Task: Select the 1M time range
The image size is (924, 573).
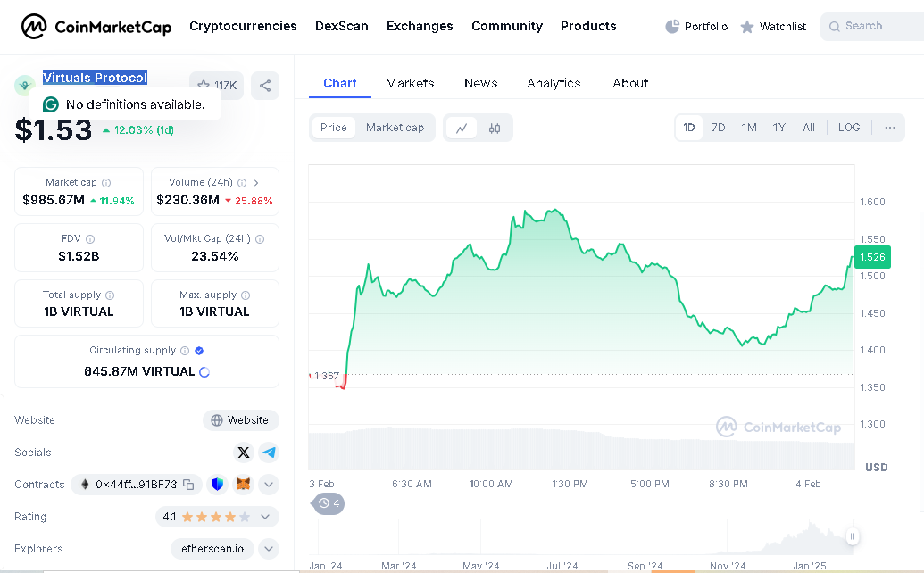Action: pyautogui.click(x=749, y=128)
